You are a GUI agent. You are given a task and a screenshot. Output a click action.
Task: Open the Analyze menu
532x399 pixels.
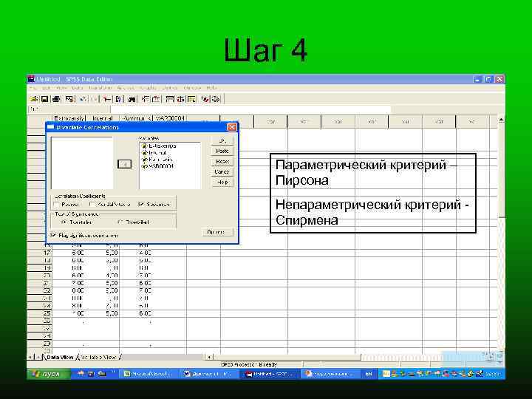(x=126, y=88)
